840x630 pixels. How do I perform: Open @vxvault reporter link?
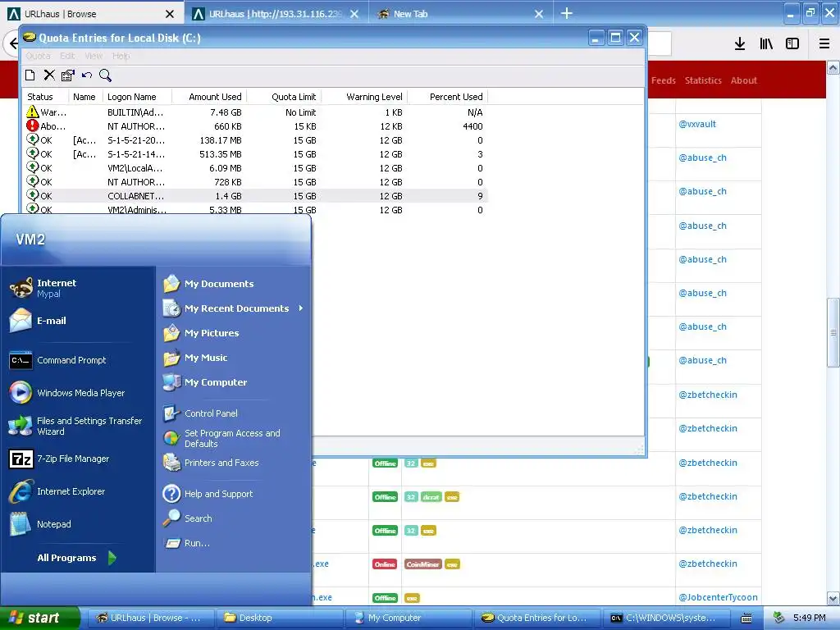pyautogui.click(x=697, y=124)
